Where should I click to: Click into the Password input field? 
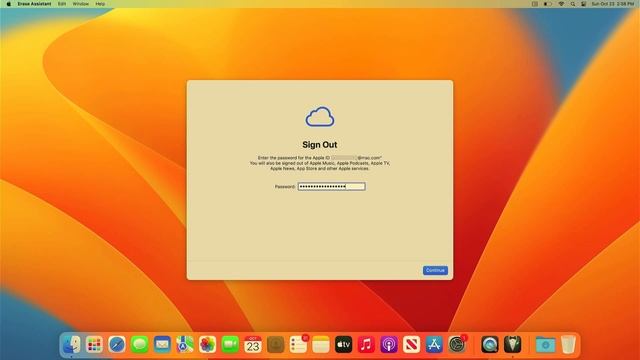tap(331, 187)
